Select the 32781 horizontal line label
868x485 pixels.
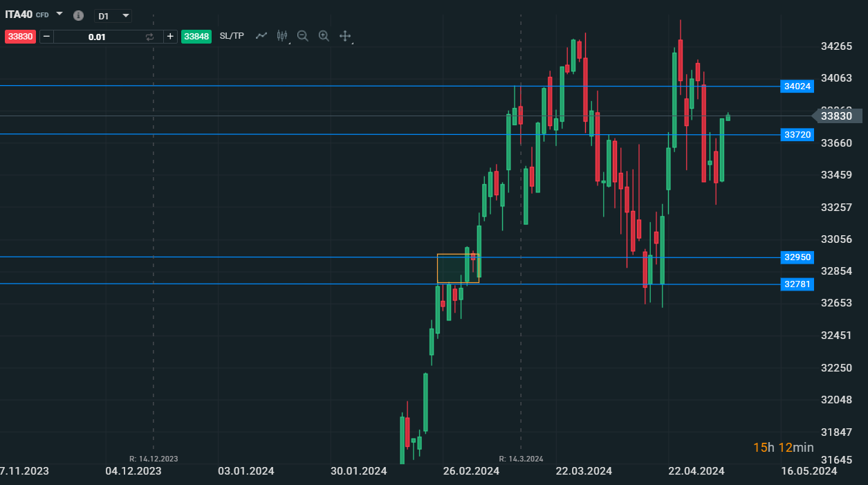click(797, 284)
